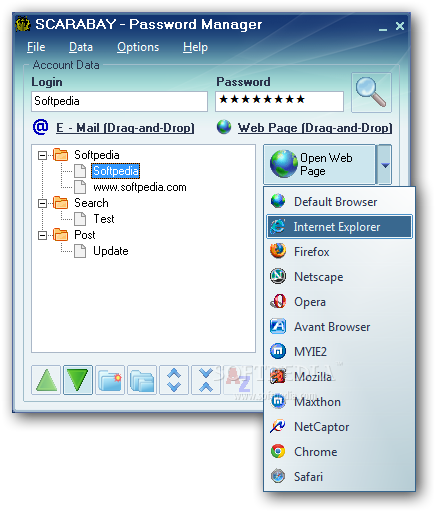Choose Internet Explorer from the browser list
Screen dimensions: 436x512
(x=339, y=227)
